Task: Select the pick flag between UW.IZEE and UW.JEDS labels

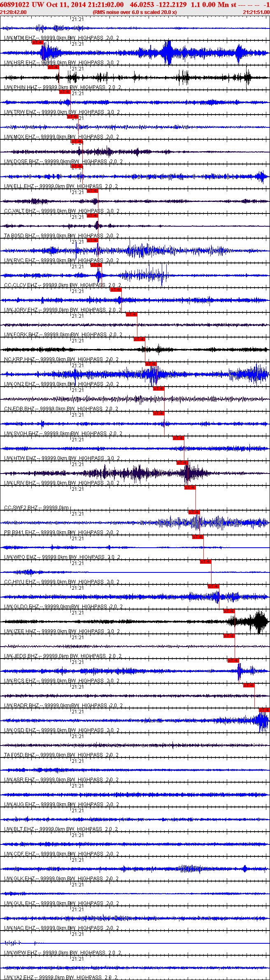Action: tap(229, 636)
